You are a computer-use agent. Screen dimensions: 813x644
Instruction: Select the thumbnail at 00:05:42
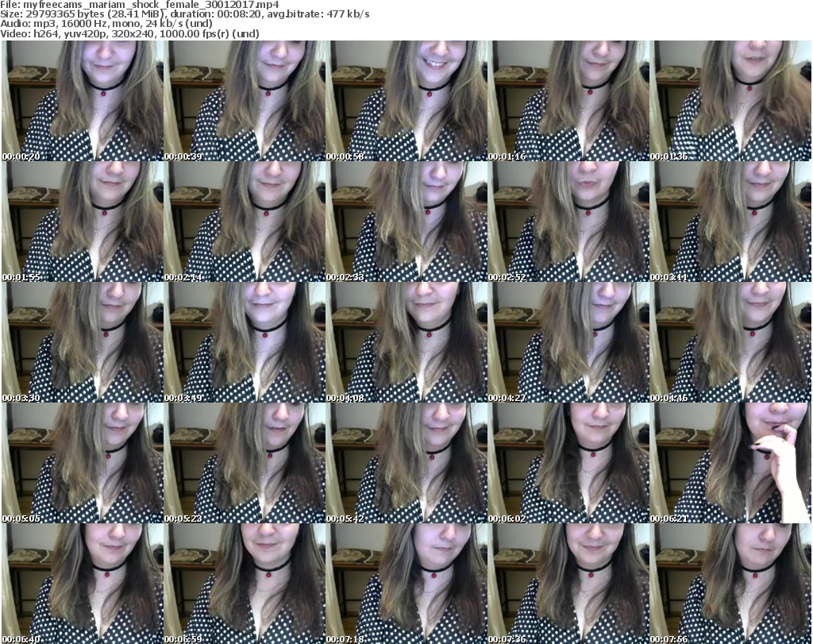(406, 463)
